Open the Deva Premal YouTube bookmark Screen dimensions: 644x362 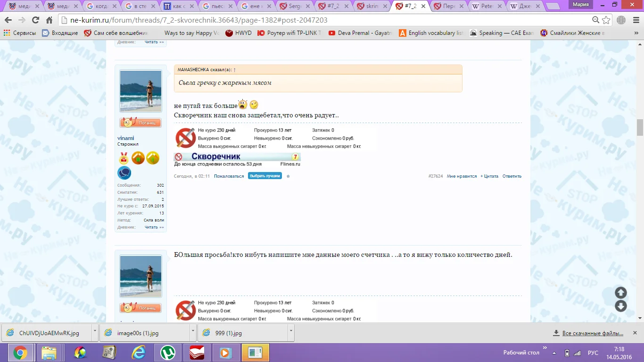361,33
